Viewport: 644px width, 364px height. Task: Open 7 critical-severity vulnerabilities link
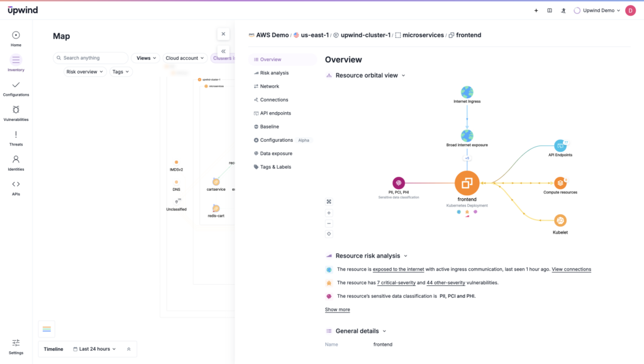pos(396,283)
